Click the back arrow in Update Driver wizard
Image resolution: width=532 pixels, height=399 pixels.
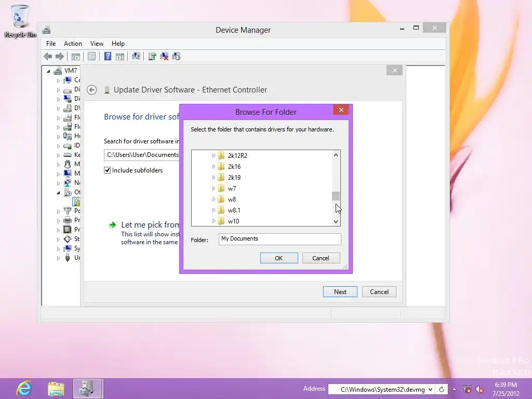pyautogui.click(x=91, y=90)
